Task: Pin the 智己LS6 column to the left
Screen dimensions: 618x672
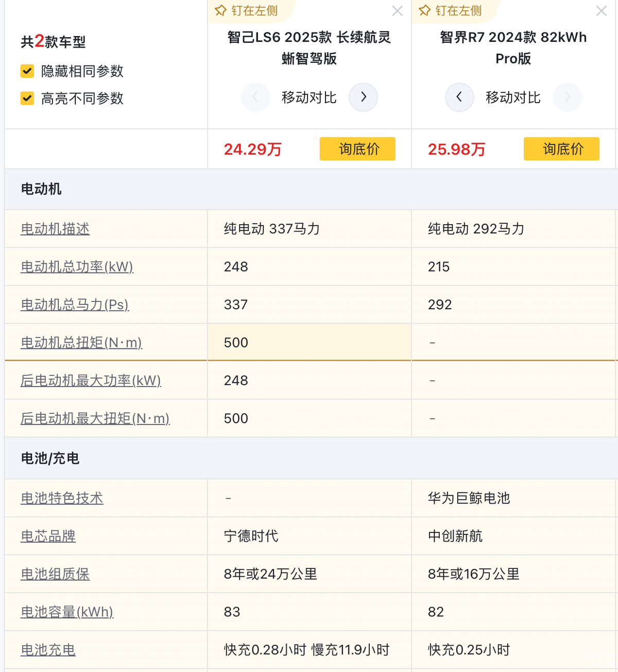Action: [x=247, y=11]
